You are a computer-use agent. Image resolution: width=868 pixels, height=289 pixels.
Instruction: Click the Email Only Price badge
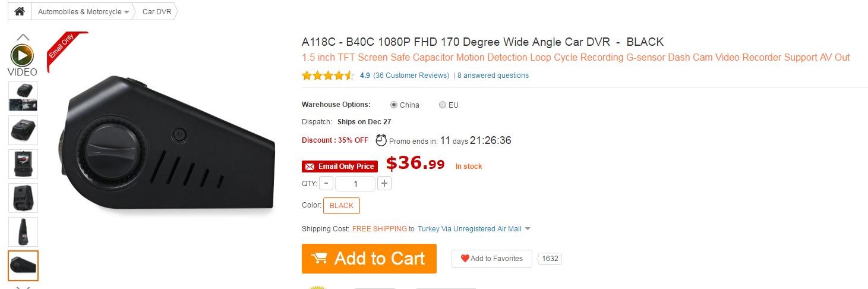click(x=340, y=167)
